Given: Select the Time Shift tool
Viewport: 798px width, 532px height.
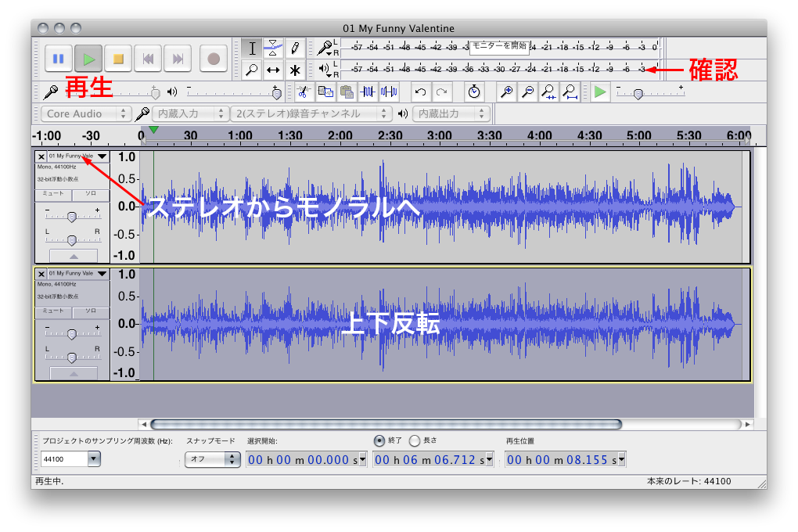Looking at the screenshot, I should pos(273,70).
